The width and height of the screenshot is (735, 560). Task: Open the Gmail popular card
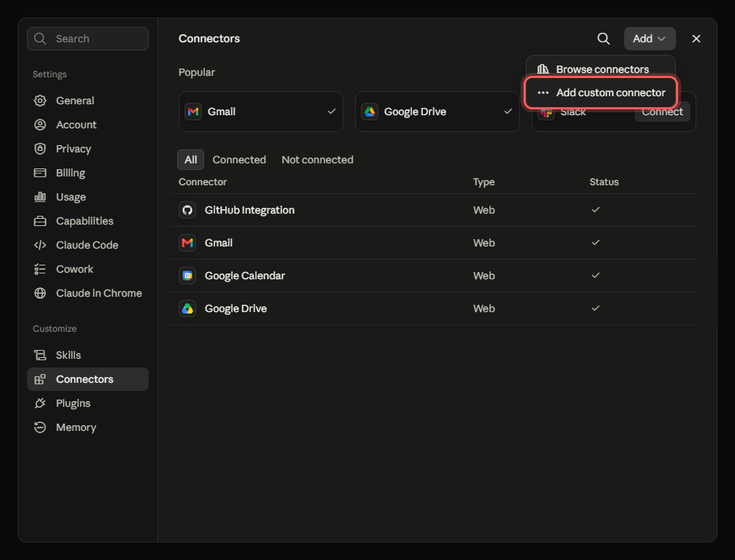coord(260,112)
